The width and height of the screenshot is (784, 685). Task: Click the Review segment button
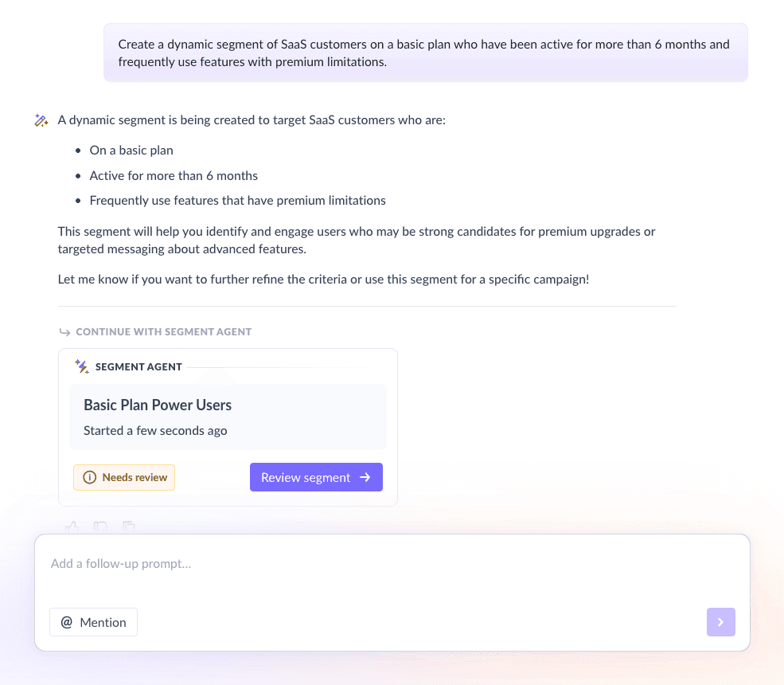(x=316, y=477)
